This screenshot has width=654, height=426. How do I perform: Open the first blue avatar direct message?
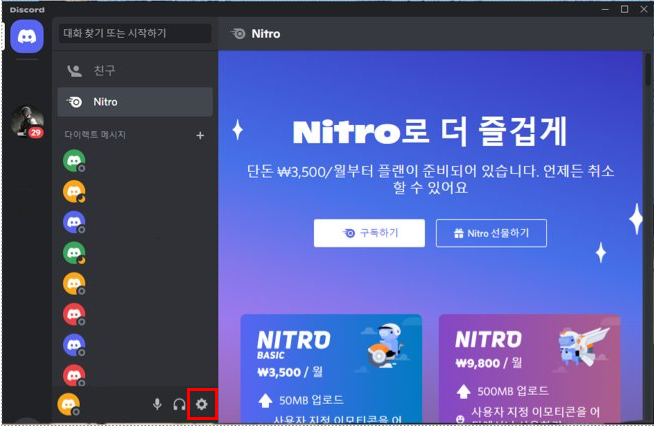pos(74,222)
